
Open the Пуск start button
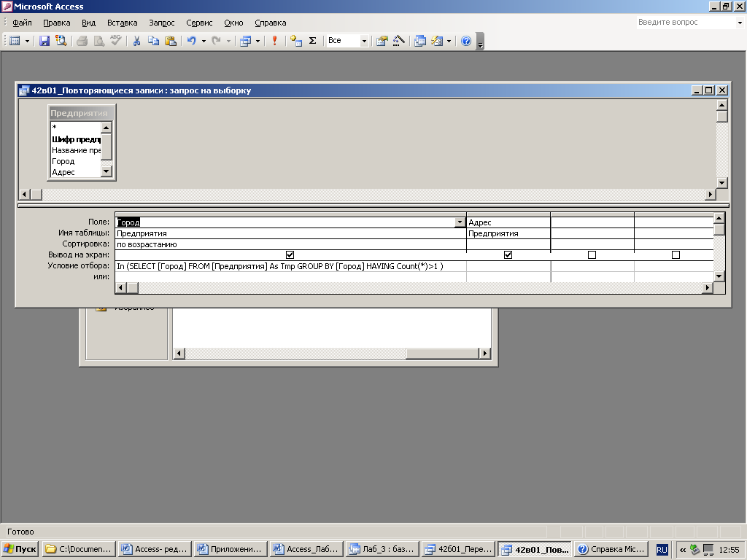[x=20, y=549]
